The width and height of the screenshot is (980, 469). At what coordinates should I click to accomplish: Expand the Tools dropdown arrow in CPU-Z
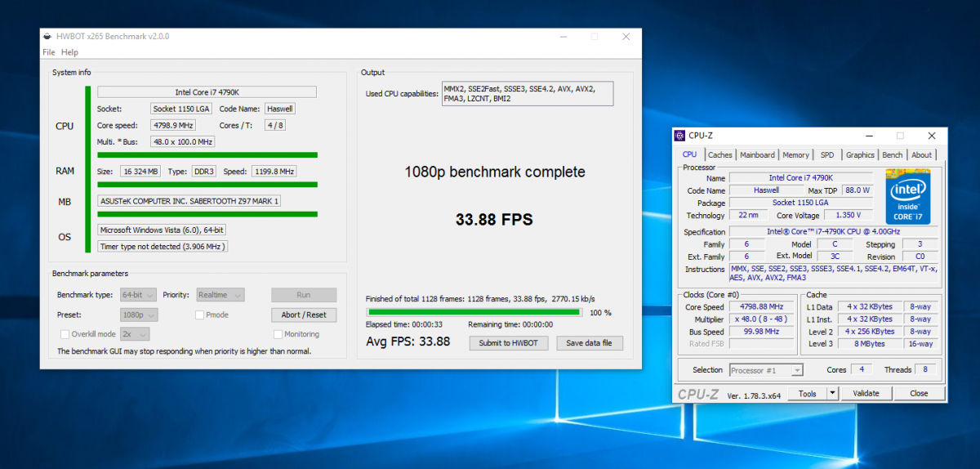pos(832,393)
